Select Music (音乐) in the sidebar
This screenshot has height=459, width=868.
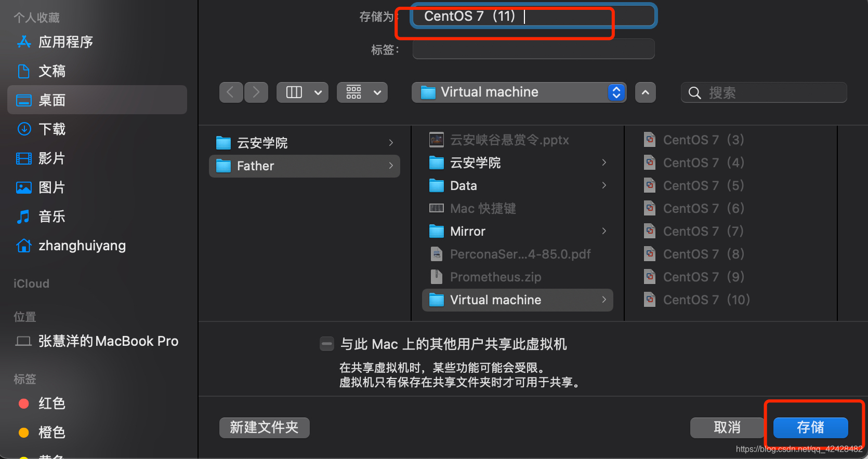click(x=97, y=217)
